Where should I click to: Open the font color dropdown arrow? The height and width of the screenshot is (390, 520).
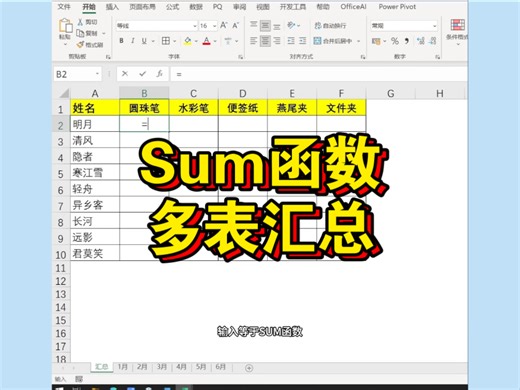click(x=215, y=41)
